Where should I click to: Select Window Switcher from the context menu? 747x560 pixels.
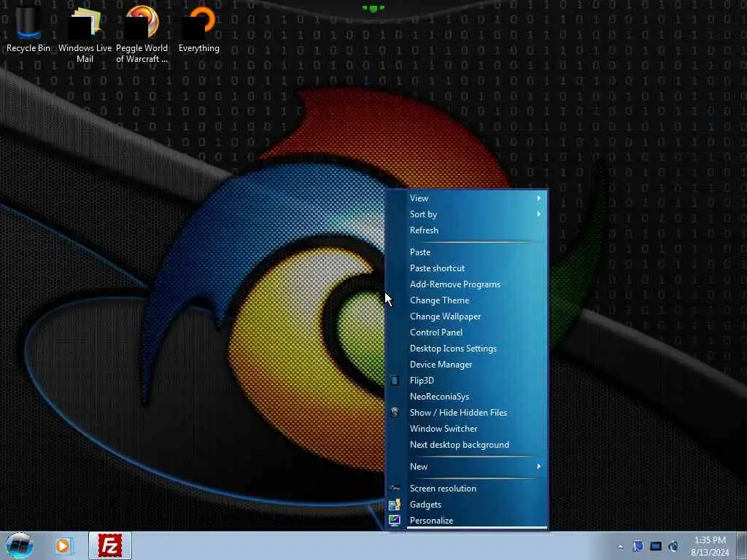pos(467,429)
